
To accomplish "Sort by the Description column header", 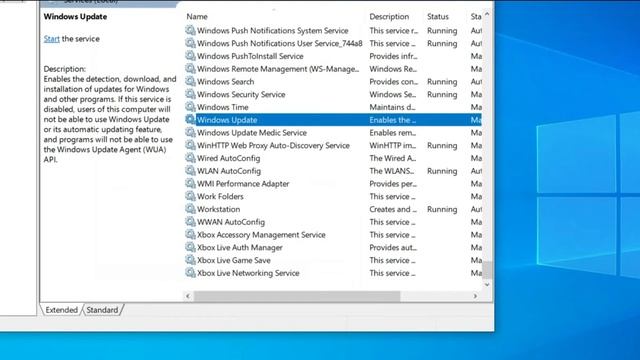I will point(389,17).
